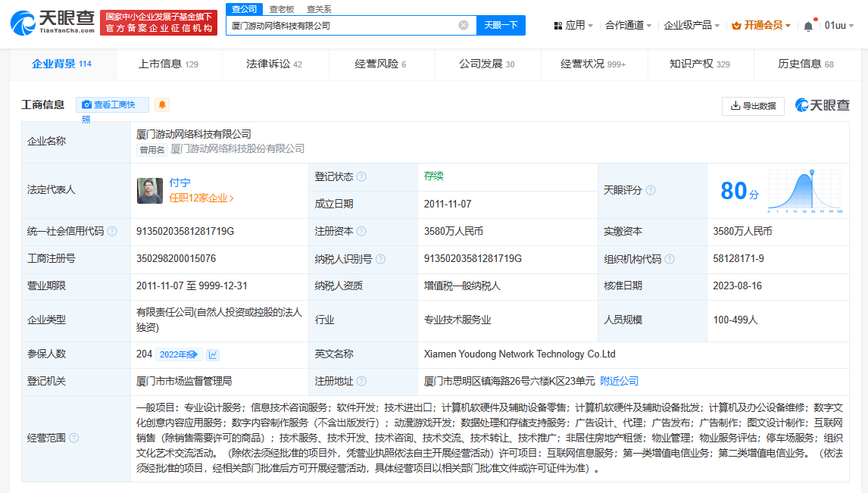Click the help icon next to 经营范围
This screenshot has height=493, width=868.
(74, 438)
